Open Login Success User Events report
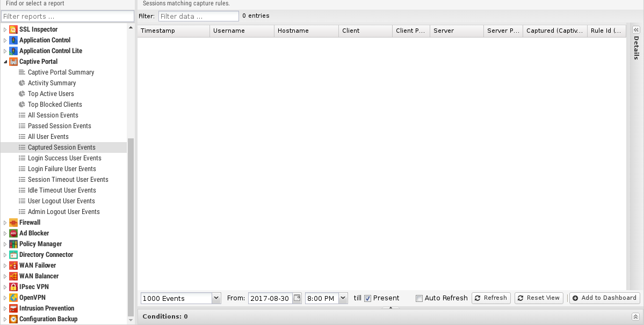 coord(64,158)
